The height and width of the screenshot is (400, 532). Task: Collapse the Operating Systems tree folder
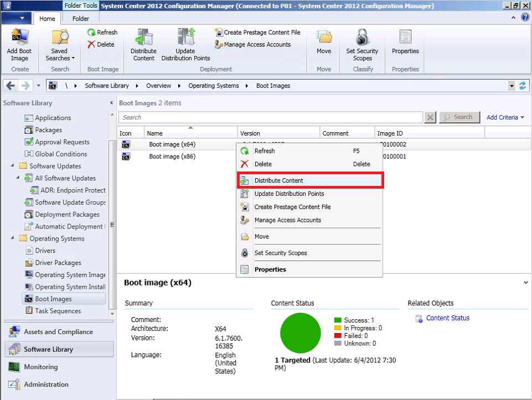click(x=13, y=238)
